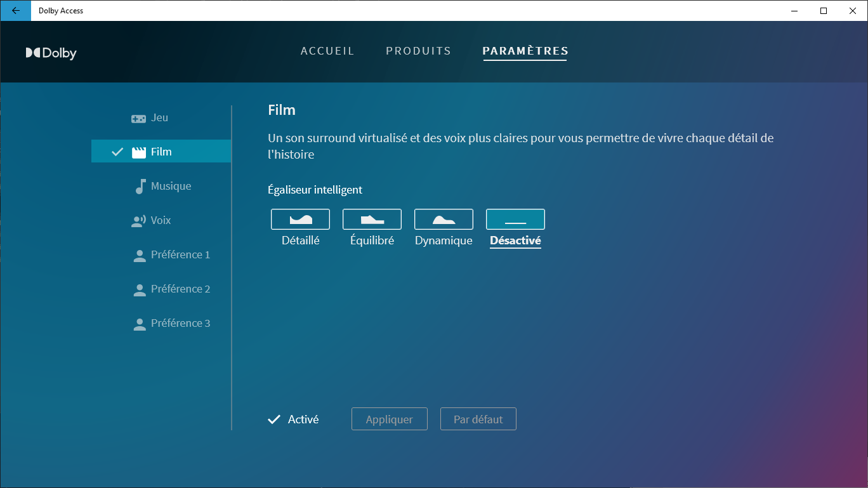Open the ACCUEIL tab

pos(327,51)
